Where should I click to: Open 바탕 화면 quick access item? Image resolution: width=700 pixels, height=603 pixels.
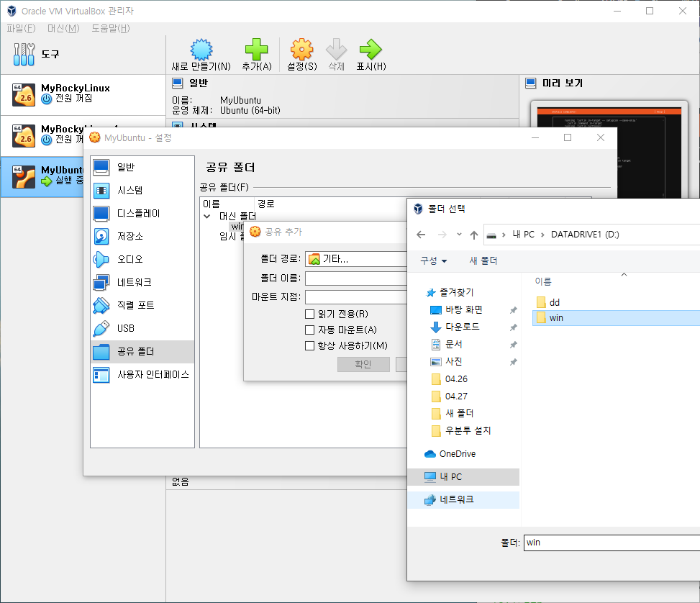pyautogui.click(x=463, y=309)
